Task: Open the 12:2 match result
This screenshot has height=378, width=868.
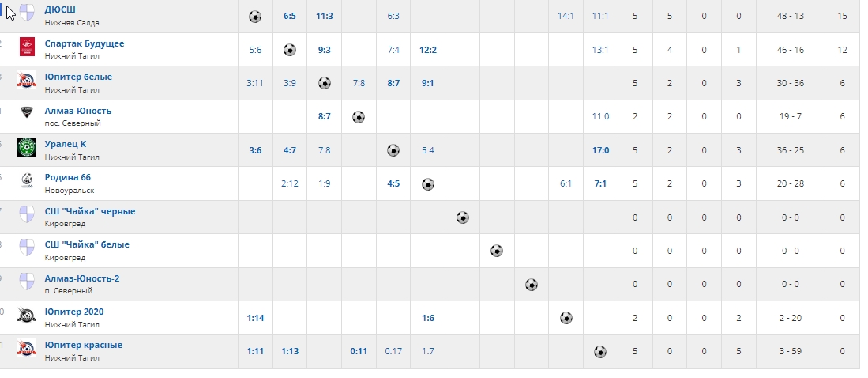Action: [x=428, y=50]
